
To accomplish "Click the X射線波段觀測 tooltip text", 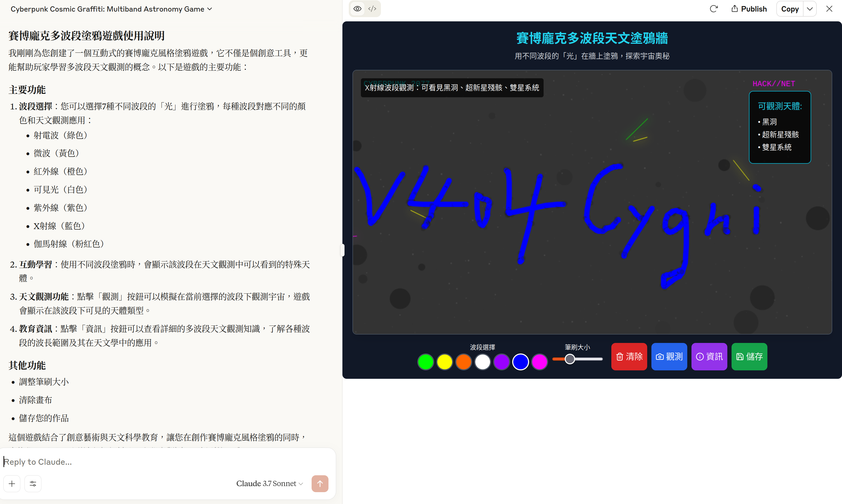I will [x=452, y=88].
